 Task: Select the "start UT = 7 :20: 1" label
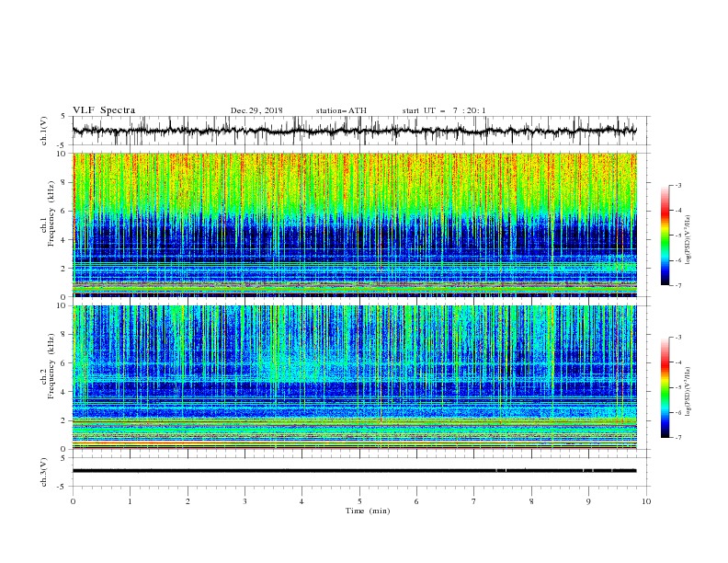pos(444,110)
